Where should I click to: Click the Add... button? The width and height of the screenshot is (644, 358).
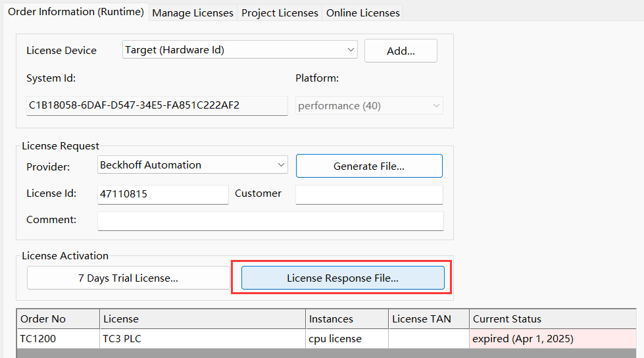pos(401,51)
